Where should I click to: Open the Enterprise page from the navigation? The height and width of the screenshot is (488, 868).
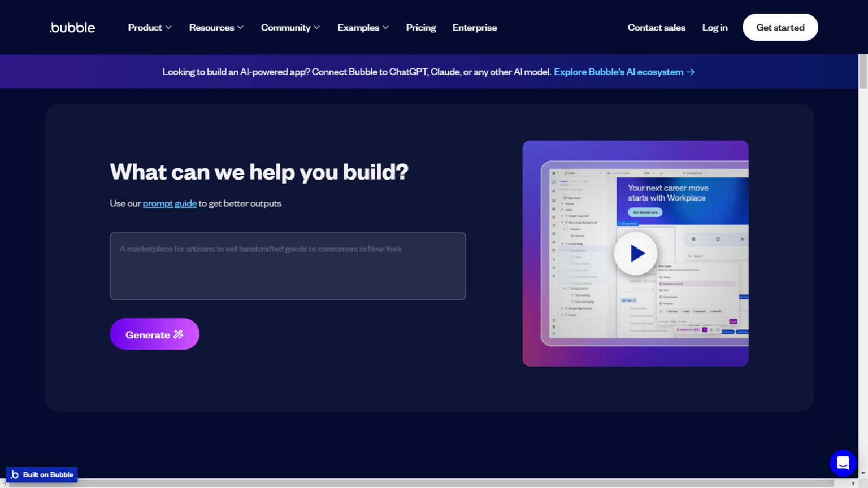[x=474, y=27]
